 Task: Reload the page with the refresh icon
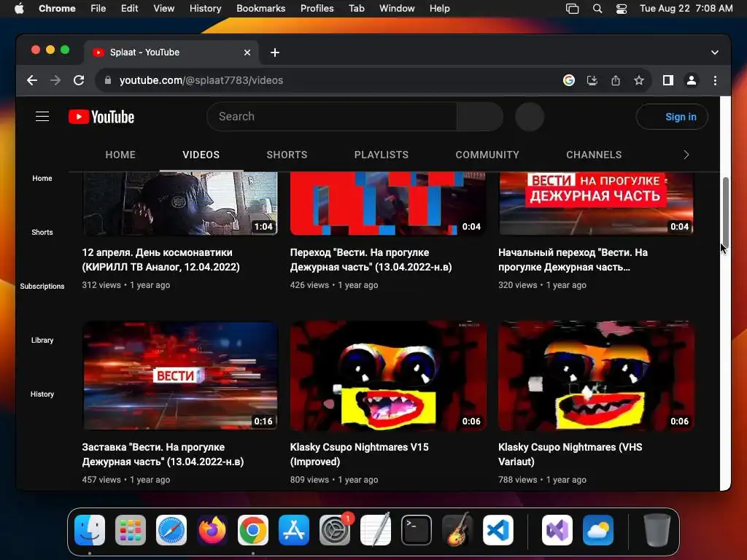[79, 80]
